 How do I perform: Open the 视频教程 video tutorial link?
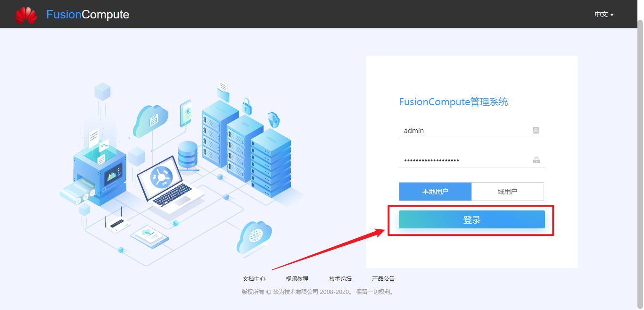pyautogui.click(x=297, y=279)
